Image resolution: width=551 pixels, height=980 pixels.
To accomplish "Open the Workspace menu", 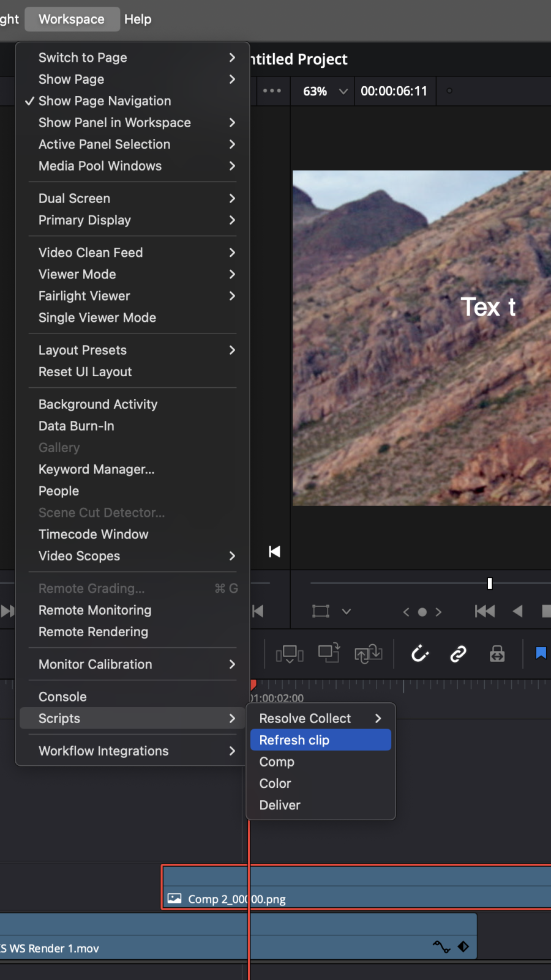I will coord(72,19).
